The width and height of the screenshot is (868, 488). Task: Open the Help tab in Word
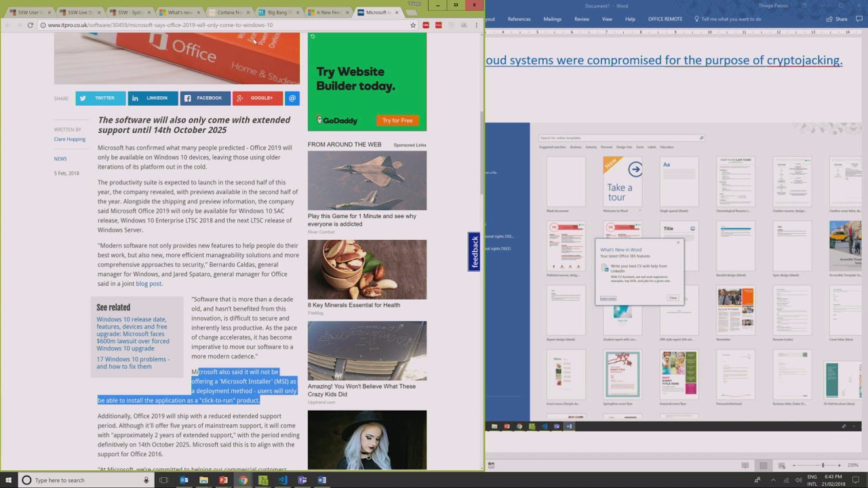630,19
